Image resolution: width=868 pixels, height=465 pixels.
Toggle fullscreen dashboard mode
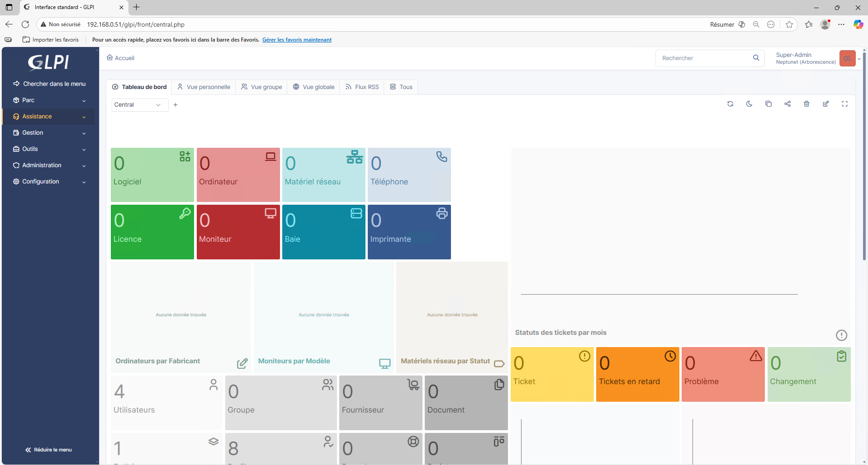pyautogui.click(x=844, y=104)
